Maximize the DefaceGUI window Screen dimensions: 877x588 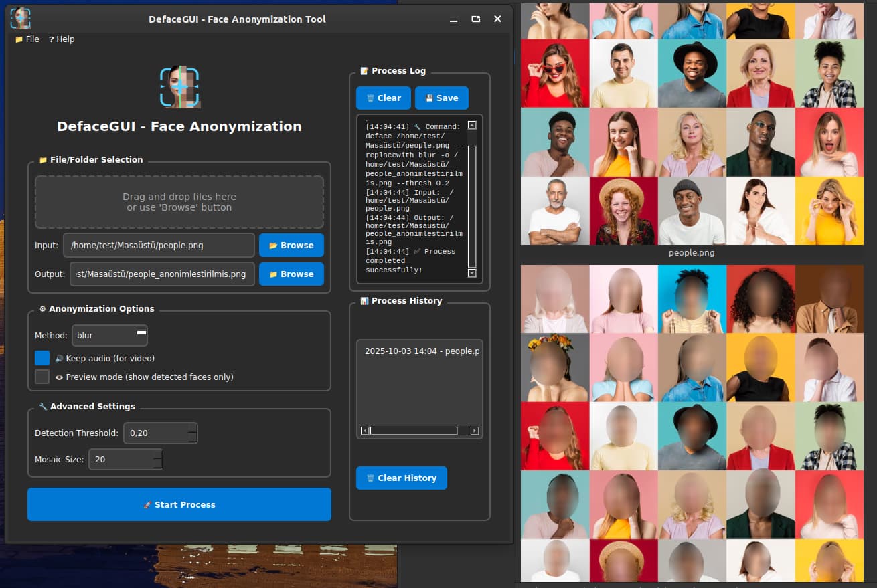[x=475, y=19]
